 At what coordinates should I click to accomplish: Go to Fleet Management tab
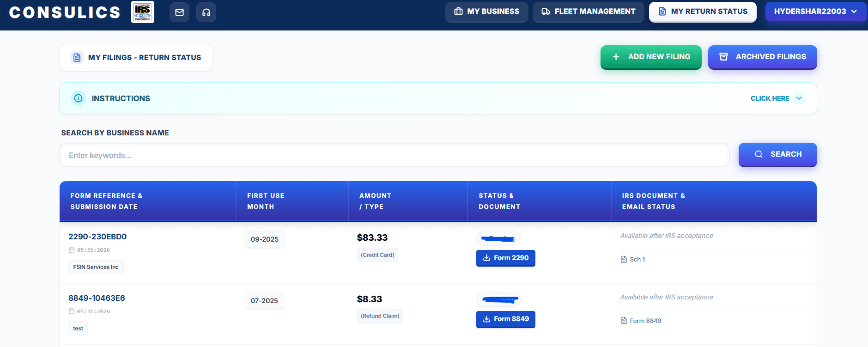[x=589, y=12]
